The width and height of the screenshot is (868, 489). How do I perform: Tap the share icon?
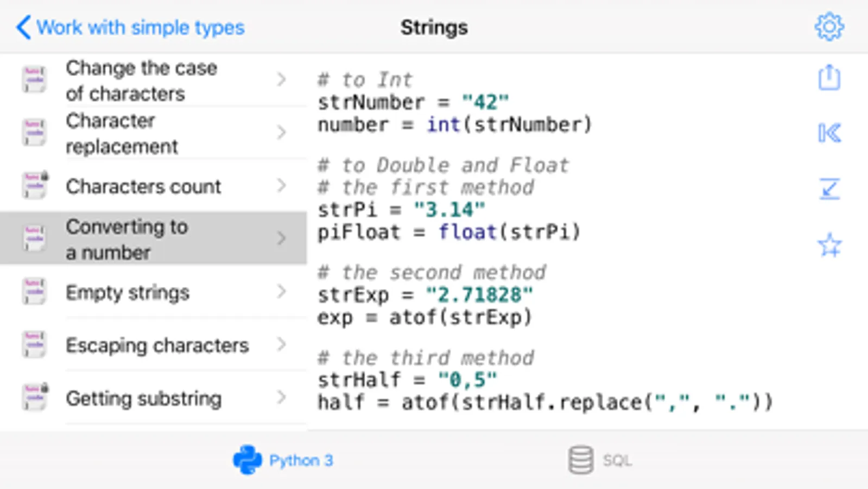(x=829, y=78)
